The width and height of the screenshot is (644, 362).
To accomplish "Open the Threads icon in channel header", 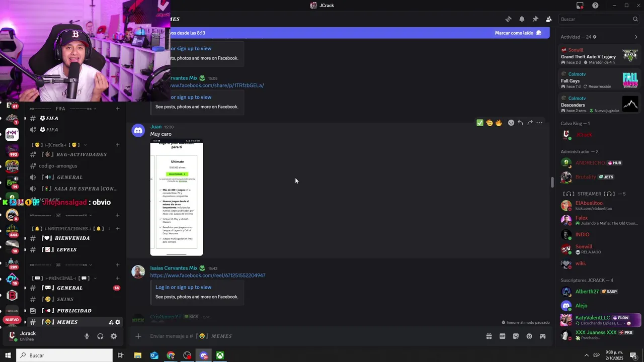I will point(508,19).
